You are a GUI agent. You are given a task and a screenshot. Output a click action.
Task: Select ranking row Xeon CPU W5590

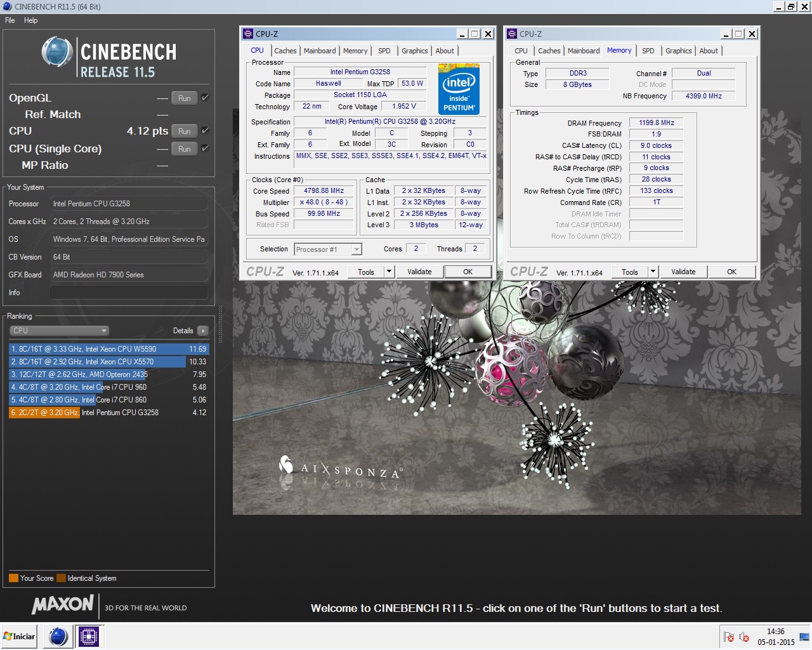[108, 349]
